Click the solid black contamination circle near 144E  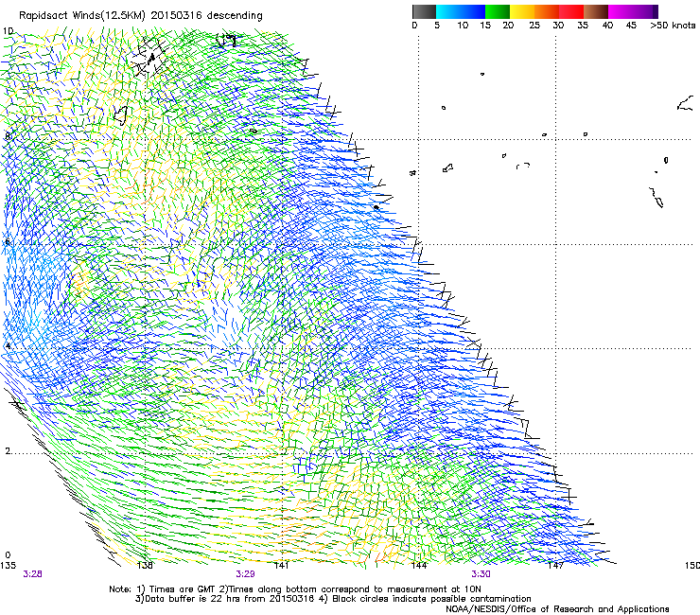(x=376, y=207)
